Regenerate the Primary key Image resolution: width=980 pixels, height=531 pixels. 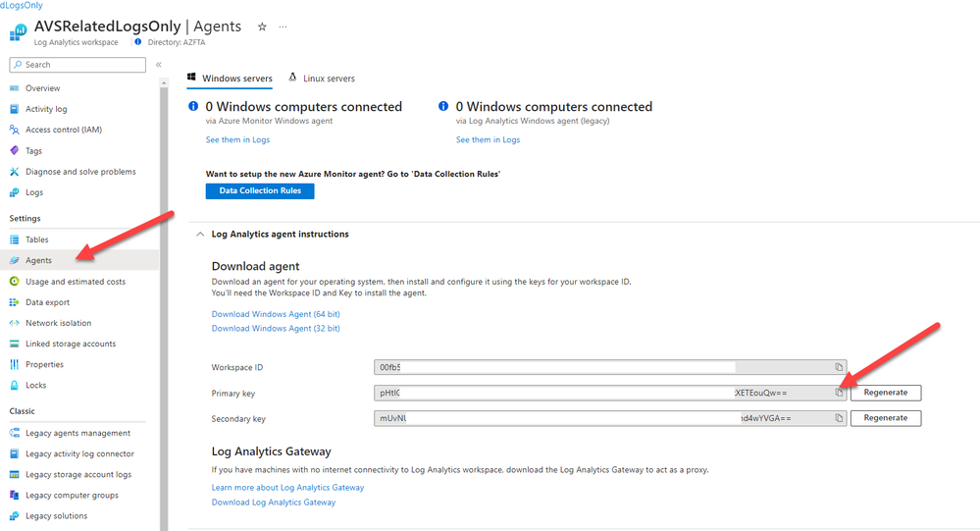(886, 393)
